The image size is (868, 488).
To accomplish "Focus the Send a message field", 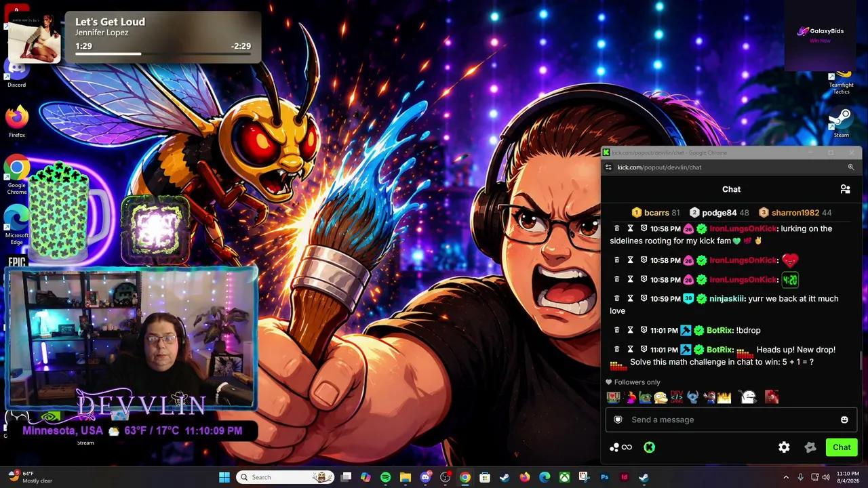I will [731, 420].
